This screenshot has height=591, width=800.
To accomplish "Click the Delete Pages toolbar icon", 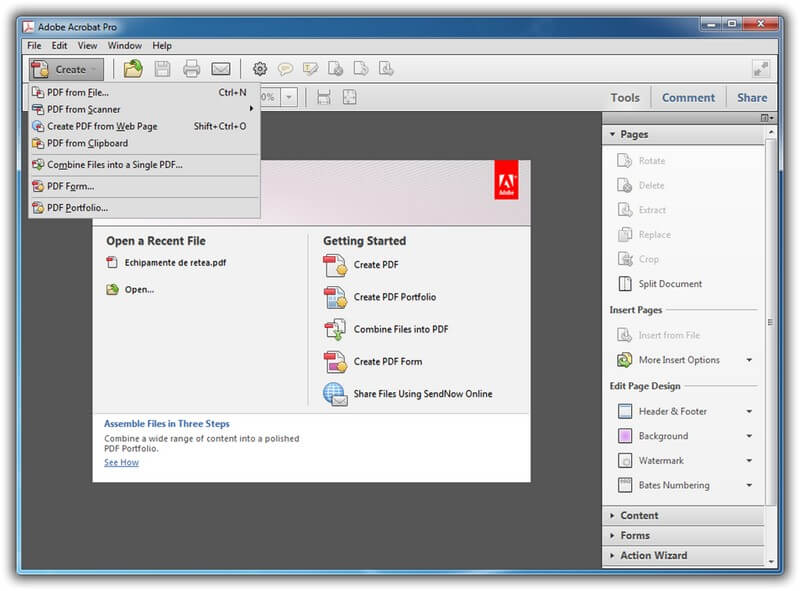I will (335, 69).
